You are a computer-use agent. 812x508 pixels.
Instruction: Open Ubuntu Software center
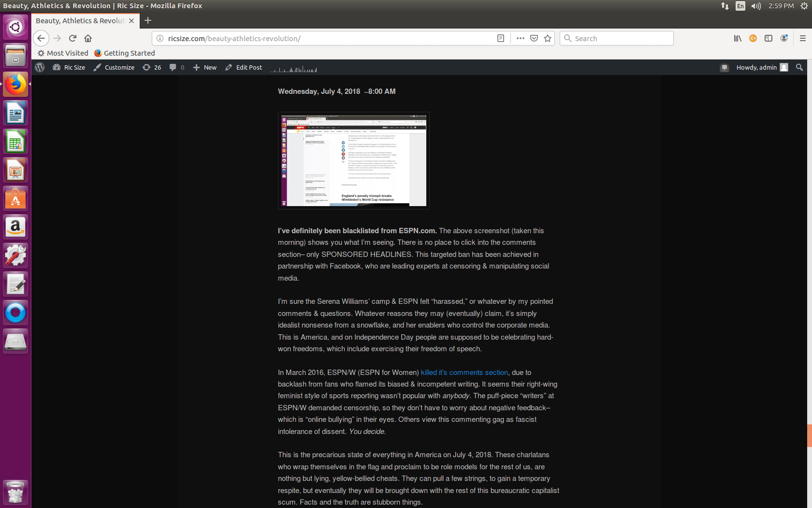[x=15, y=198]
